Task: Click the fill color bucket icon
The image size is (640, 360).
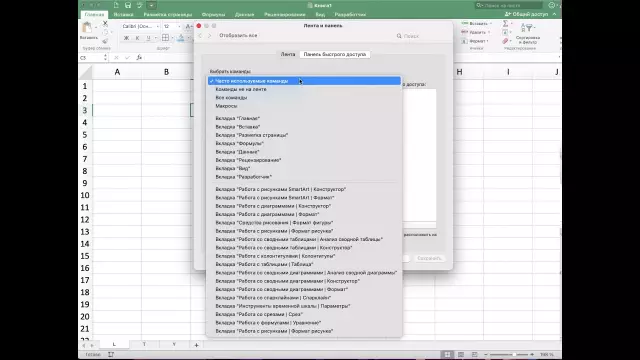Action: tap(181, 38)
